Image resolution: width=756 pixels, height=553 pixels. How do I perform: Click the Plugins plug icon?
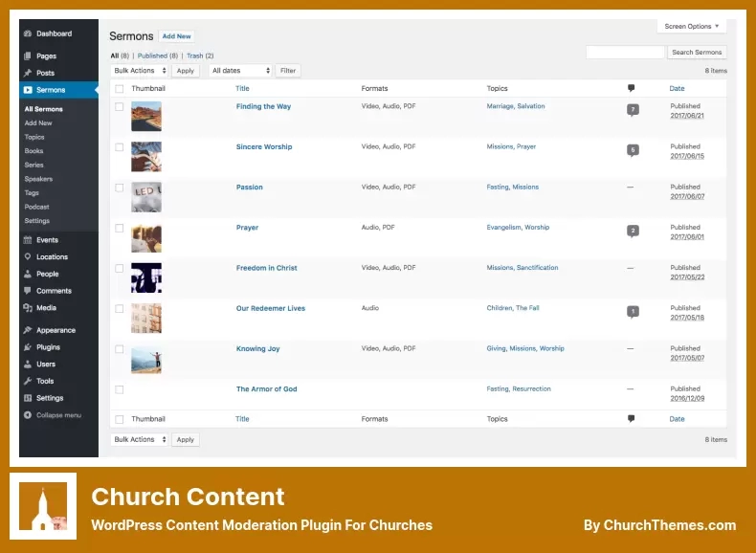[x=28, y=347]
